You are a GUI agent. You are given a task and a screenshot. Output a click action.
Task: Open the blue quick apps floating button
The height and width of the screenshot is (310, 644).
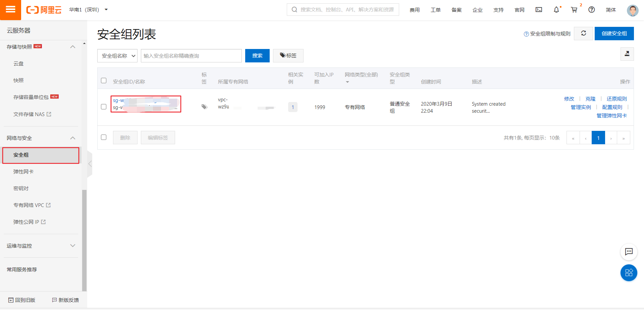pyautogui.click(x=629, y=272)
